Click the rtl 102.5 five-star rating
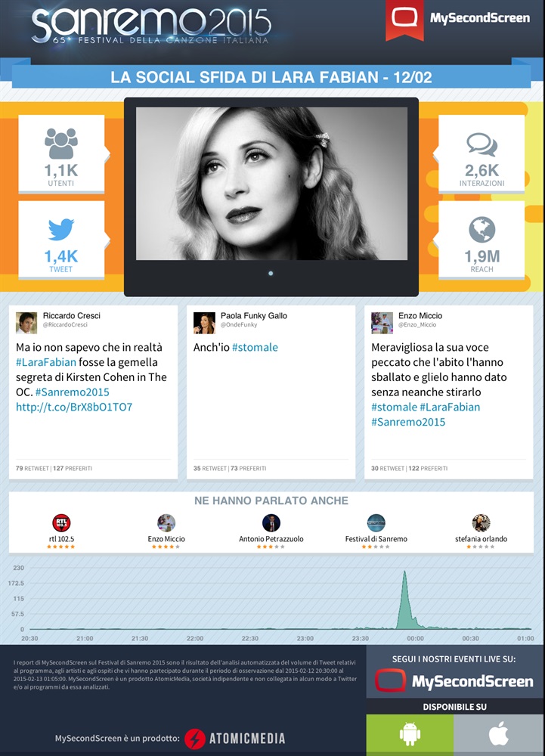 click(x=61, y=547)
